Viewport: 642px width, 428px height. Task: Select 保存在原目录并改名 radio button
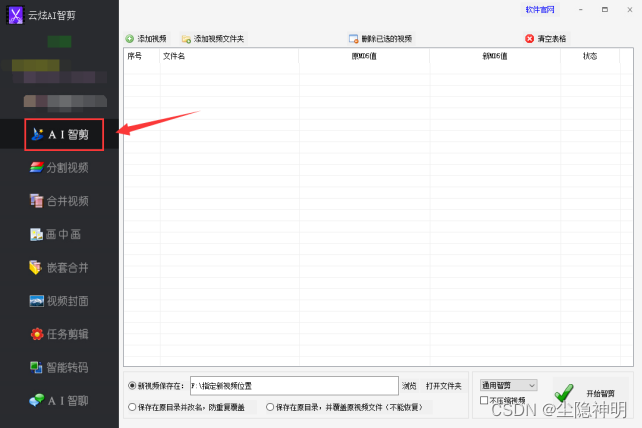[x=132, y=407]
